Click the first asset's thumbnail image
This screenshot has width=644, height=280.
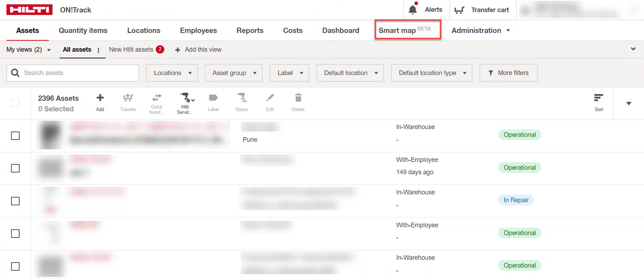click(x=50, y=135)
